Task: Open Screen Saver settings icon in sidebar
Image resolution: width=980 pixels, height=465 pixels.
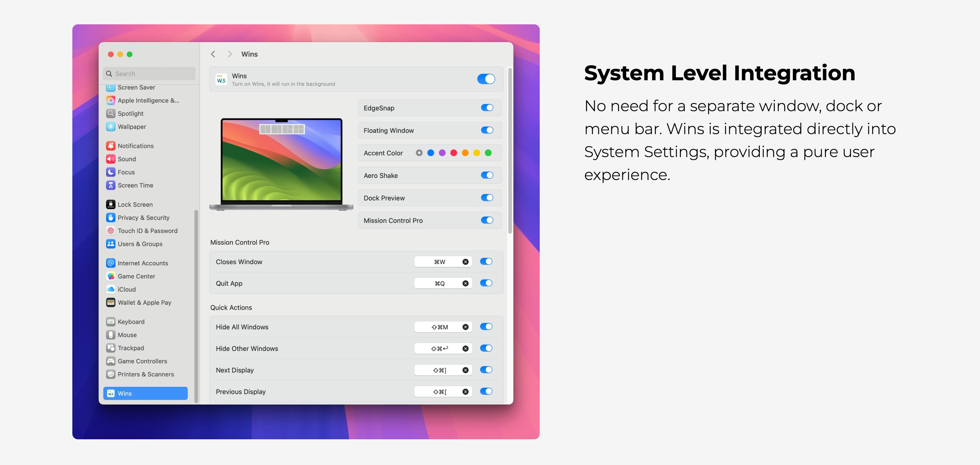Action: coord(111,88)
